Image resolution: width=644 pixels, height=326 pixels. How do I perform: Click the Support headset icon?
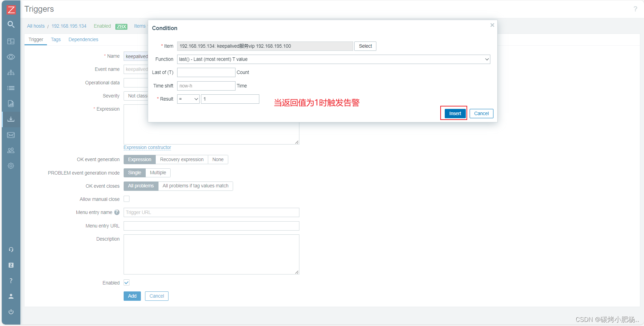11,250
